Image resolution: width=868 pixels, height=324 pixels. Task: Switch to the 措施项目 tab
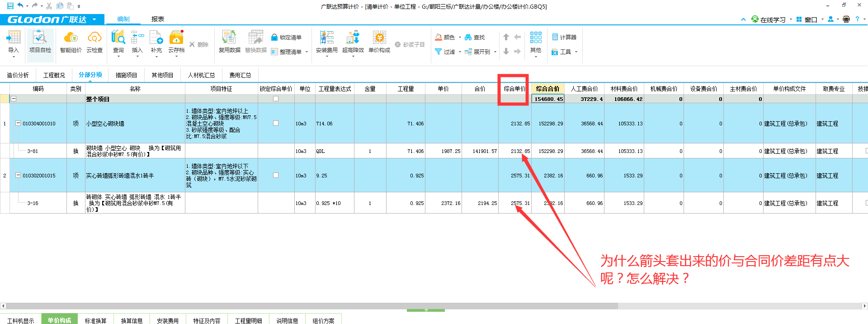point(126,75)
